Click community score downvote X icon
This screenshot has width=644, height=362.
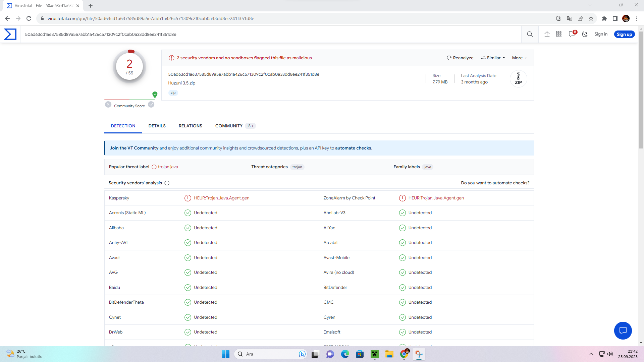[108, 105]
